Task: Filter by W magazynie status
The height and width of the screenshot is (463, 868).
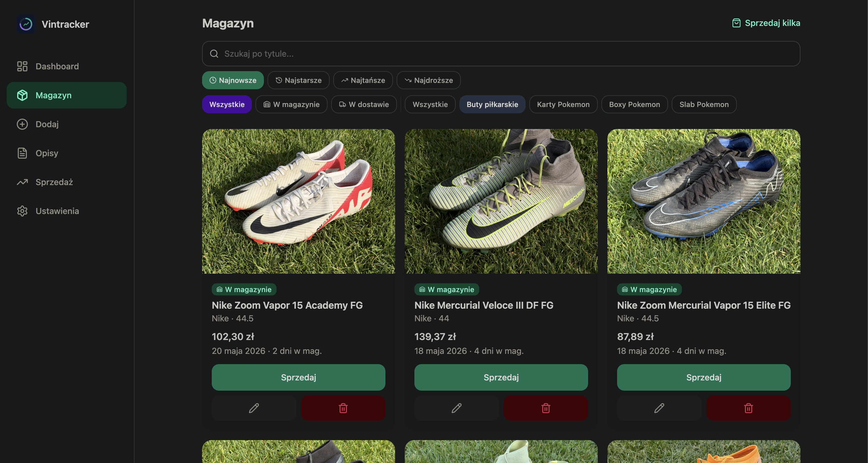Action: (x=291, y=104)
